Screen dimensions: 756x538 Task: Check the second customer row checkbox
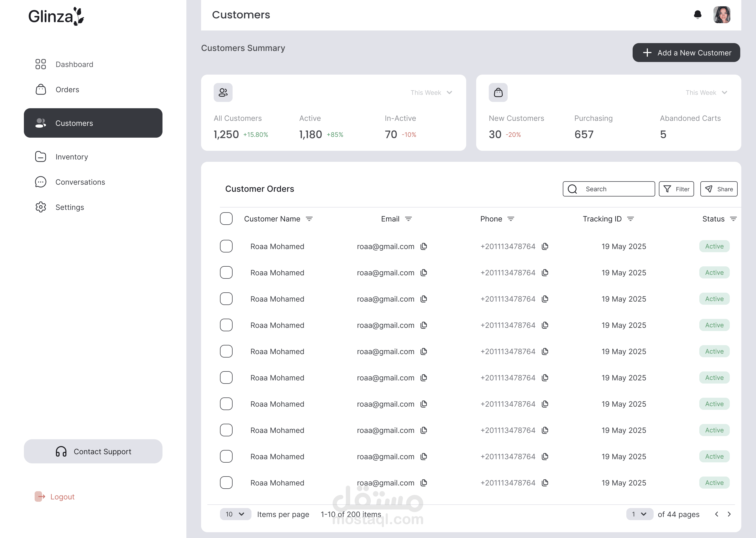coord(226,272)
